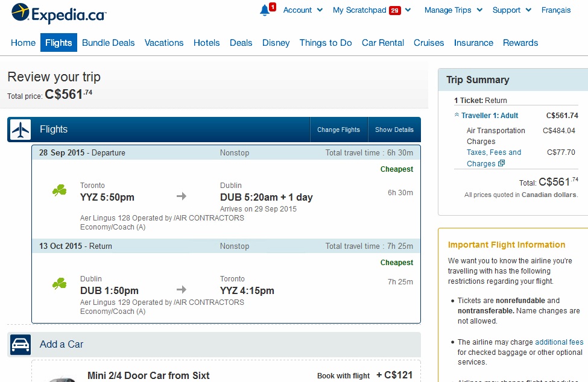Click the Cheapest label on departure flight

(x=397, y=169)
